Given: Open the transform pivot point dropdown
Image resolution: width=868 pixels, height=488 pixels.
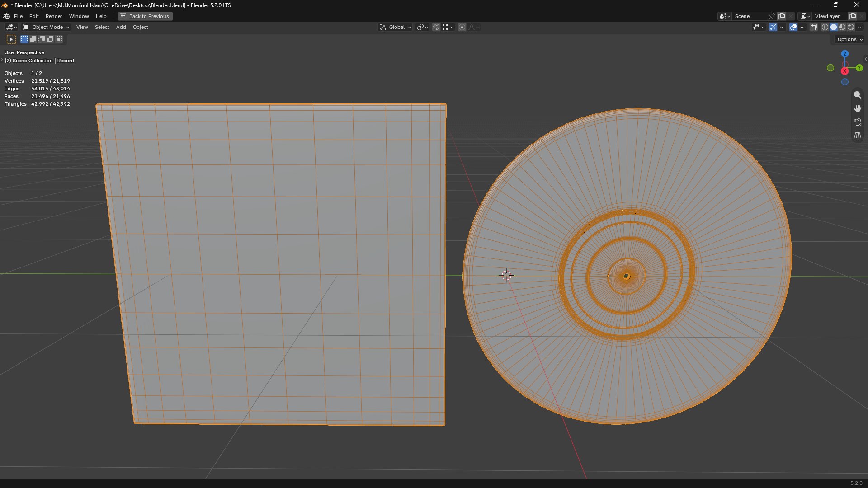Looking at the screenshot, I should click(x=422, y=28).
